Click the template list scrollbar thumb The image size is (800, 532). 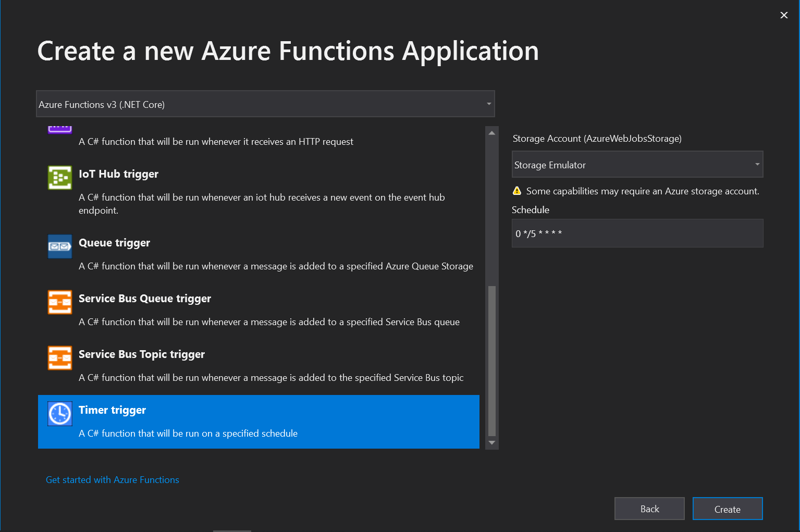tap(492, 361)
